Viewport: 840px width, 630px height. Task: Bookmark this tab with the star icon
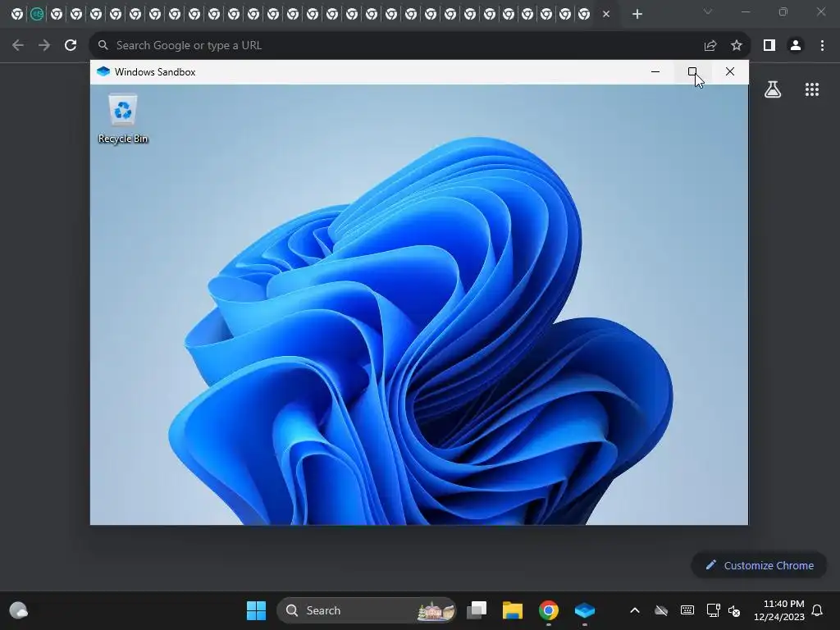point(737,46)
